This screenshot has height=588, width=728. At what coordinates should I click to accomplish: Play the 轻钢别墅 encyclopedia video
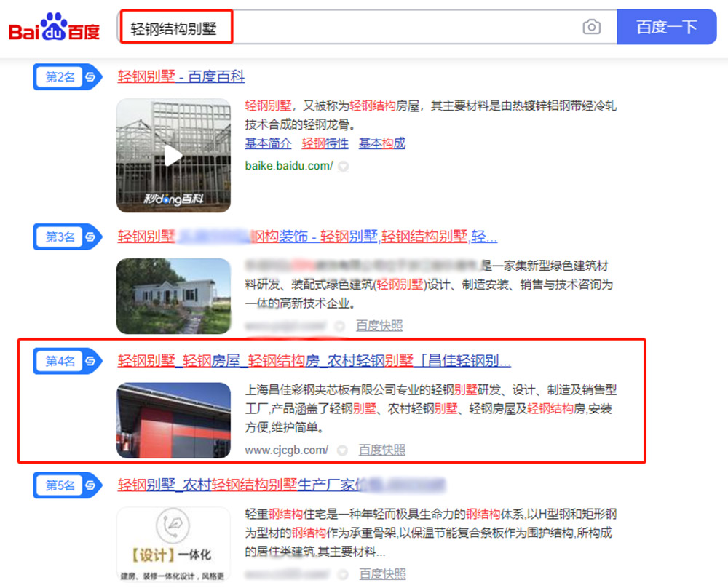[x=173, y=155]
